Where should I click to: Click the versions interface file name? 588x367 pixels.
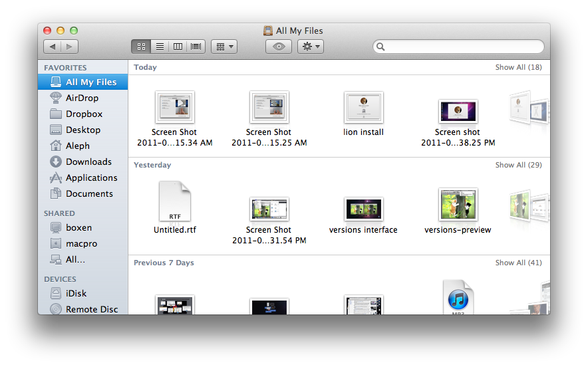(x=363, y=230)
